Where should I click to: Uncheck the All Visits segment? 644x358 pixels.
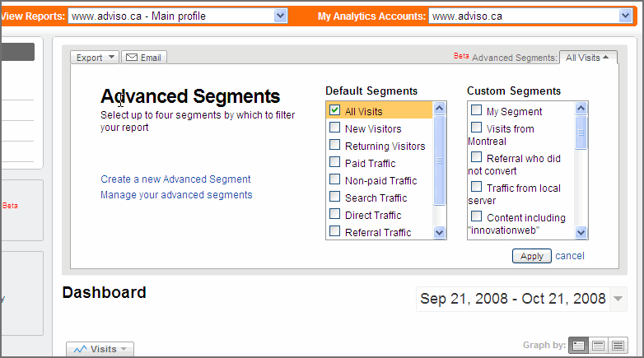tap(334, 110)
